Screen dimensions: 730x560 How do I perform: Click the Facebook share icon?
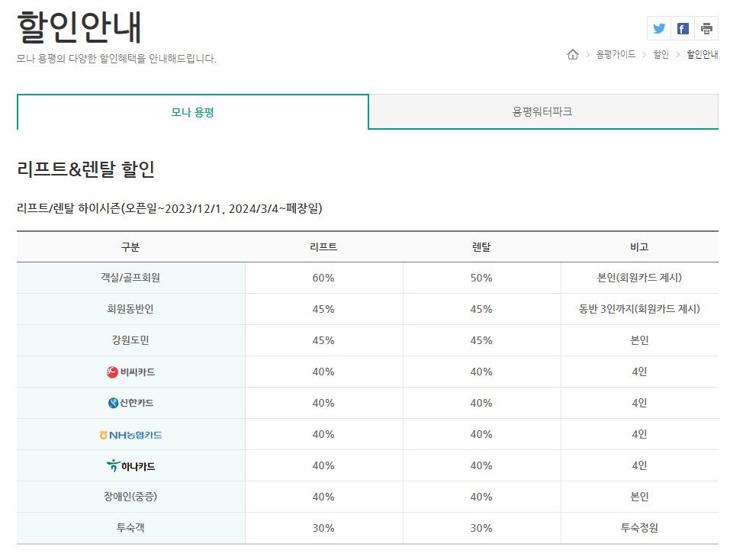680,28
